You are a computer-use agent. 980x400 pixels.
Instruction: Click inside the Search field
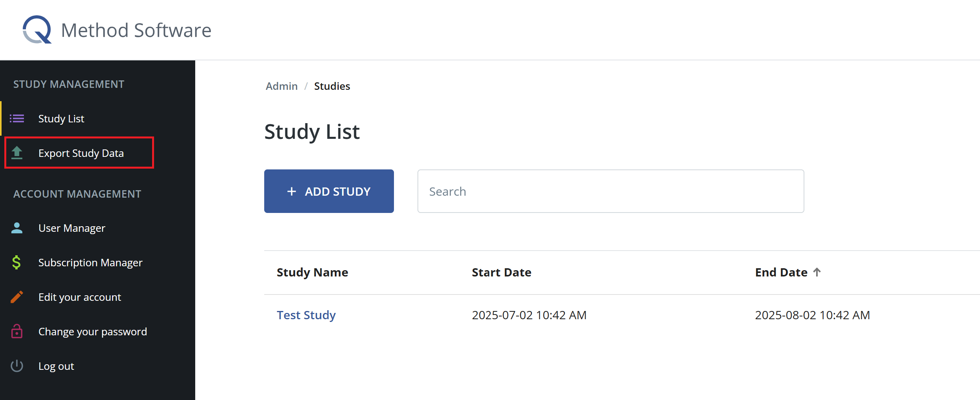[610, 191]
